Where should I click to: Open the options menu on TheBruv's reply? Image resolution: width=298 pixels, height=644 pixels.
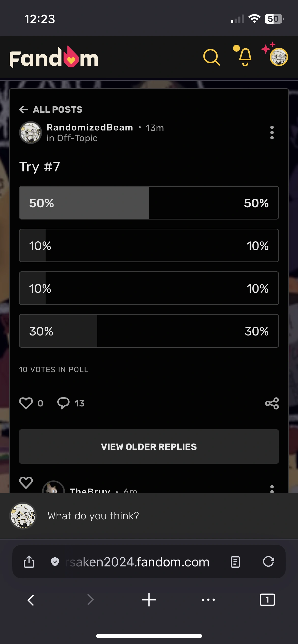tap(272, 488)
